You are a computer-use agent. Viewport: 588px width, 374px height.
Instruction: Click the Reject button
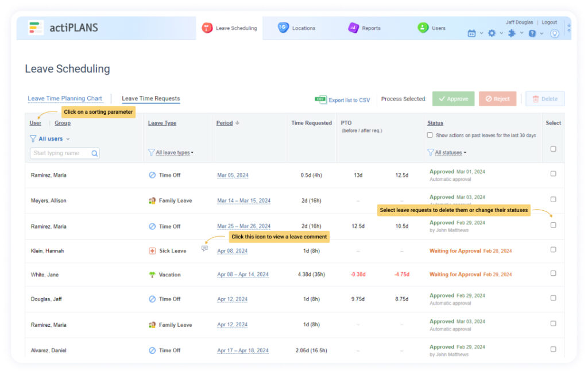(497, 98)
